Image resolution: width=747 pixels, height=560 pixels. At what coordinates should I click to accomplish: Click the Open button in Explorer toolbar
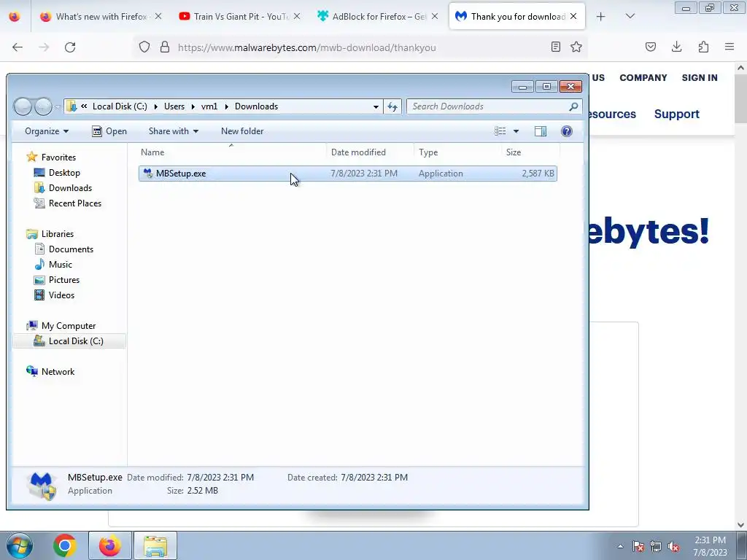(x=109, y=131)
